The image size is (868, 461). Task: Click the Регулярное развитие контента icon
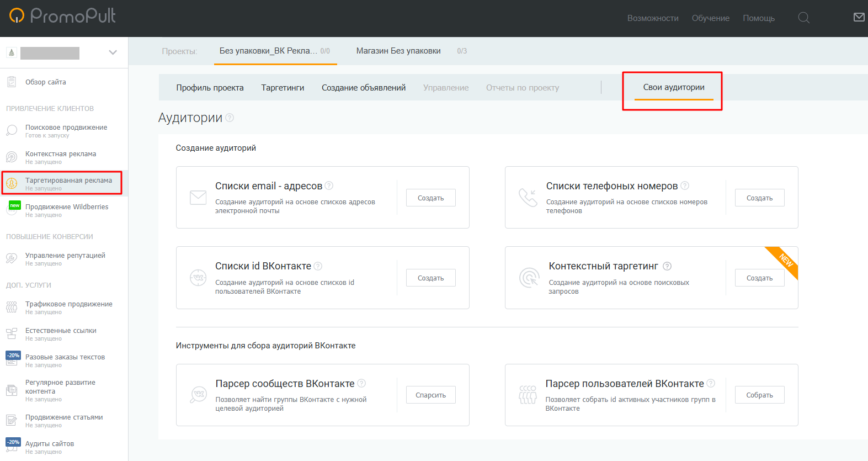[x=12, y=390]
